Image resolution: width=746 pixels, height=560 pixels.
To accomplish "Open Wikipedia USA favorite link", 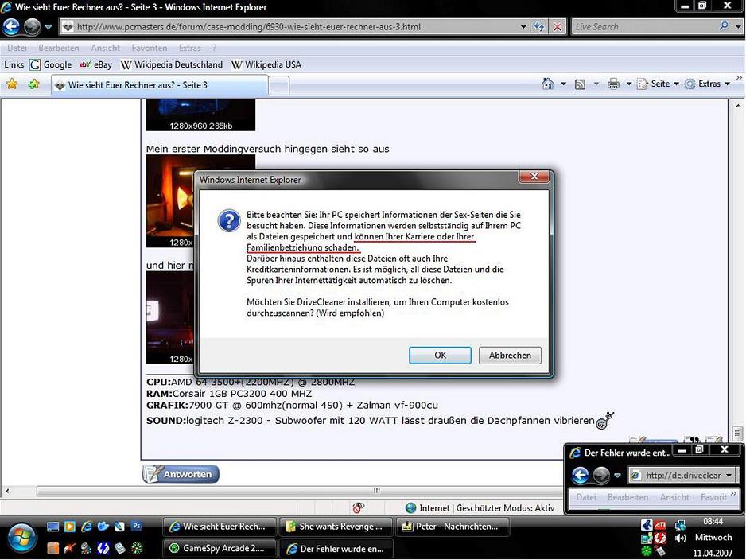I will [266, 64].
